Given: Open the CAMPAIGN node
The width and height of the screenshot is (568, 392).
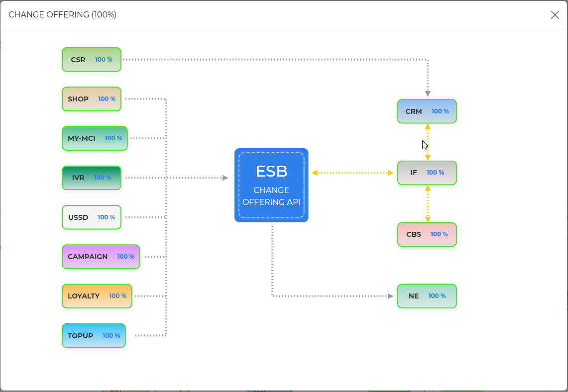Looking at the screenshot, I should tap(101, 257).
